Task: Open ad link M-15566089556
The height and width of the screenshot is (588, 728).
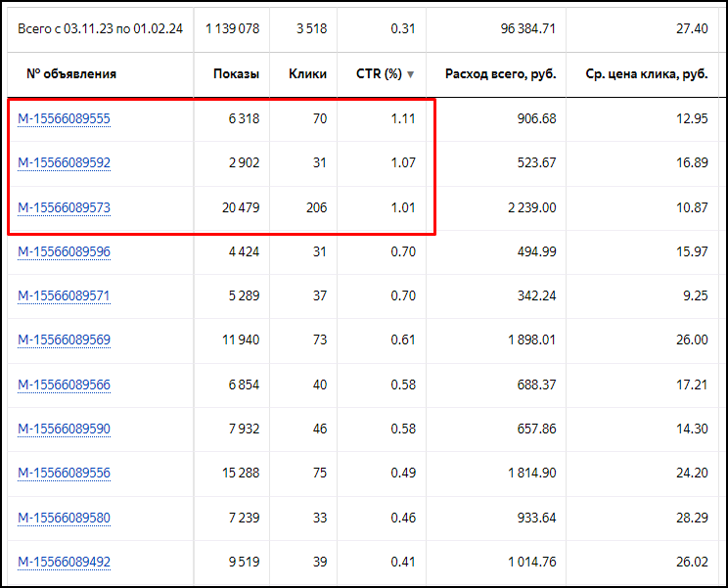Action: pyautogui.click(x=64, y=473)
